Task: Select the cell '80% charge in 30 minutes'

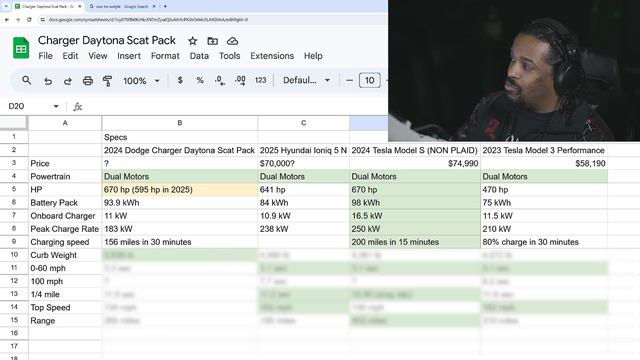Action: [x=544, y=242]
